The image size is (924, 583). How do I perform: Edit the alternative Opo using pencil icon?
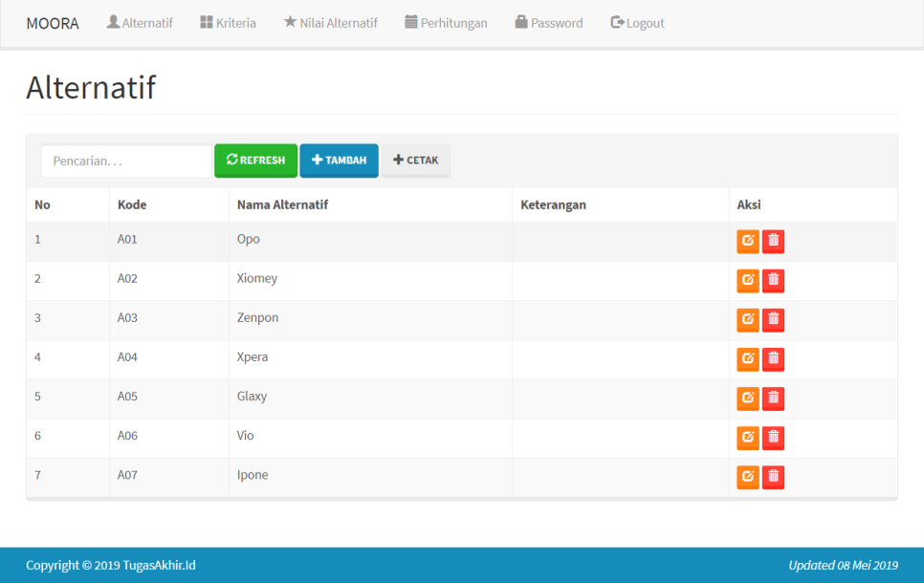(747, 241)
